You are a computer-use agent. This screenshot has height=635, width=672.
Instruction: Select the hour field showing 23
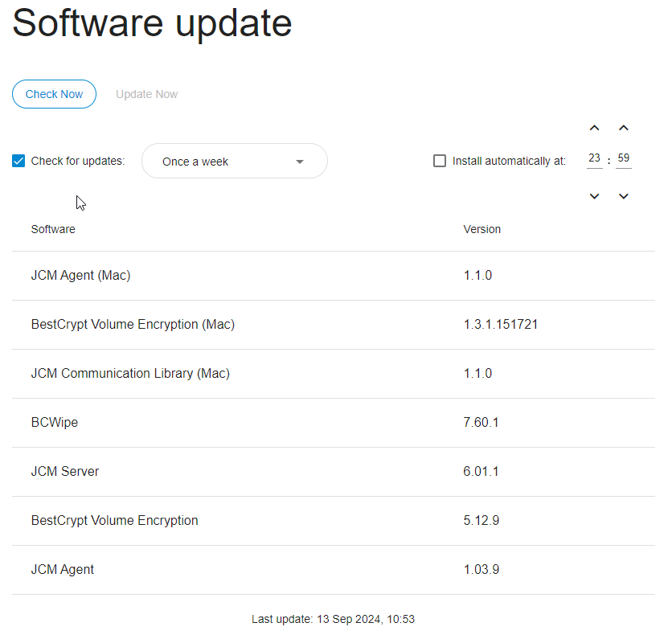(x=594, y=159)
